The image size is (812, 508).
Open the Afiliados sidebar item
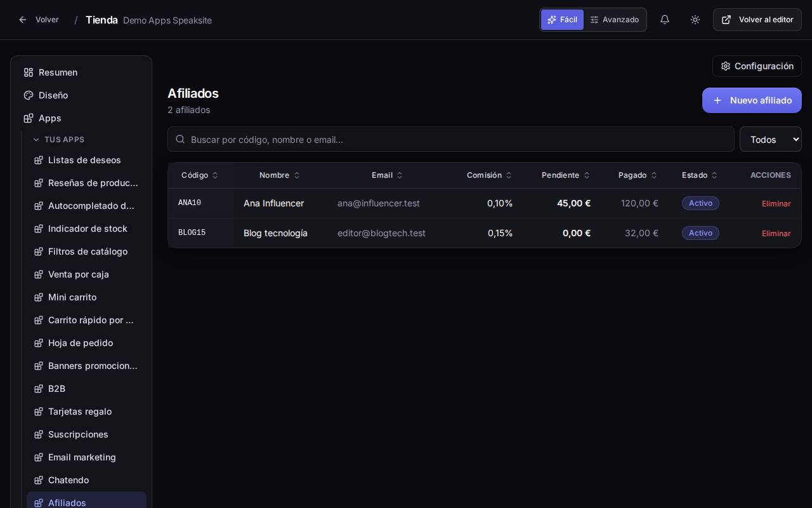86,500
